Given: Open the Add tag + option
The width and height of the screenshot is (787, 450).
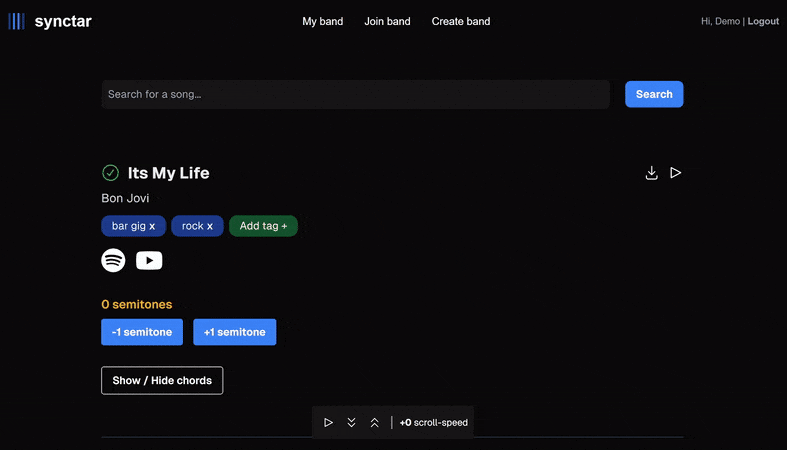Looking at the screenshot, I should coord(263,226).
